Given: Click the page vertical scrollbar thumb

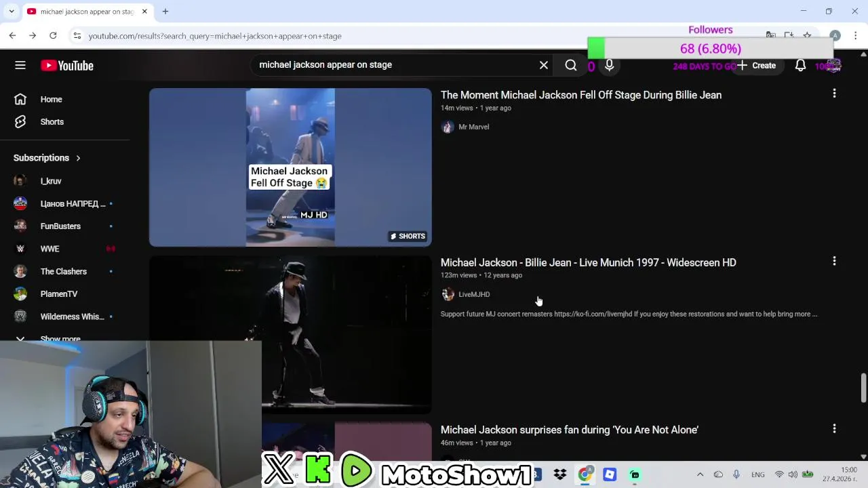Looking at the screenshot, I should (x=863, y=387).
